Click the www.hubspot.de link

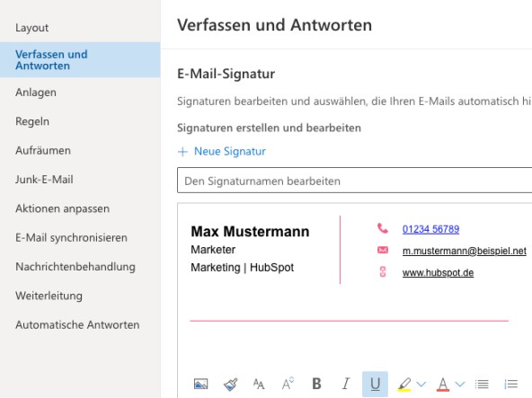pos(438,272)
